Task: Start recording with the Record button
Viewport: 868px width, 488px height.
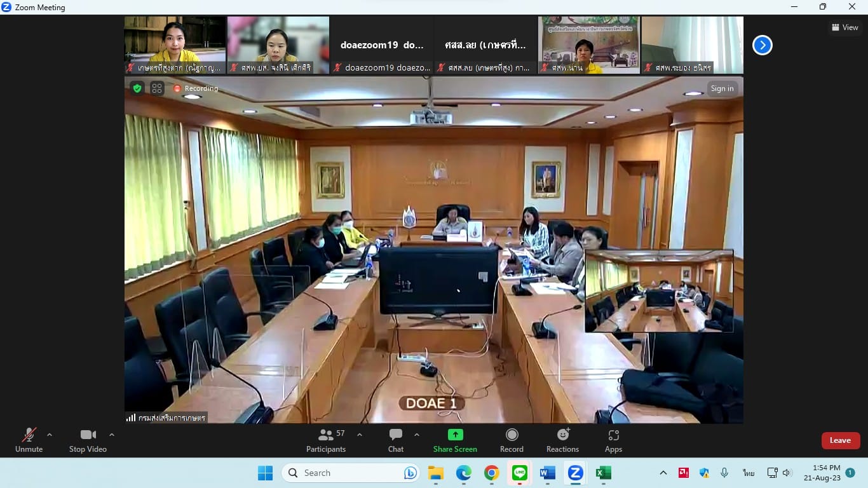Action: [x=512, y=440]
